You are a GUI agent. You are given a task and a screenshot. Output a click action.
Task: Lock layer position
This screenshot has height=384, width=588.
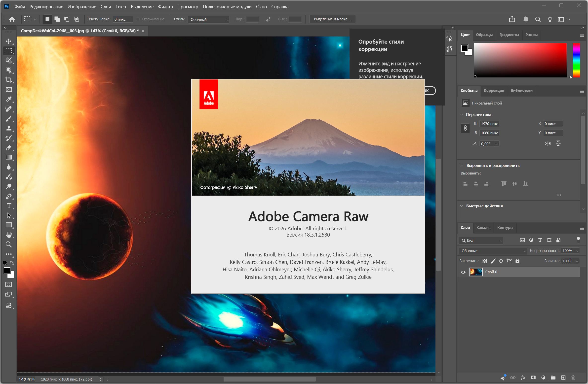coord(501,261)
